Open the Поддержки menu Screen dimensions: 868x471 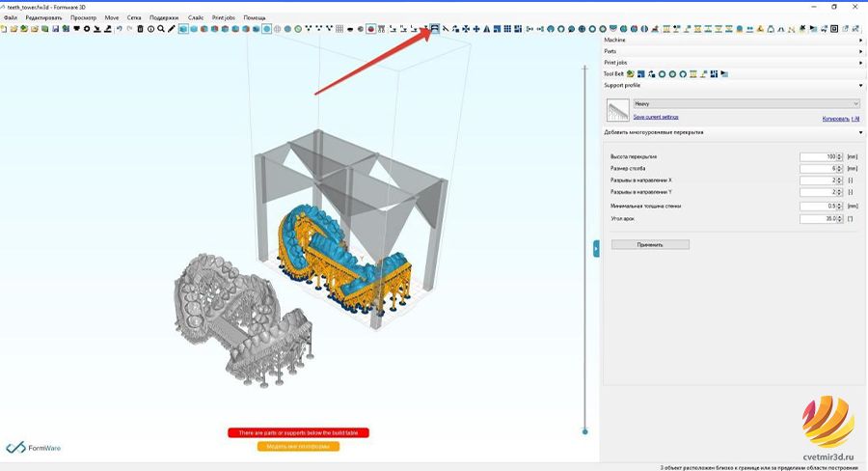point(164,17)
